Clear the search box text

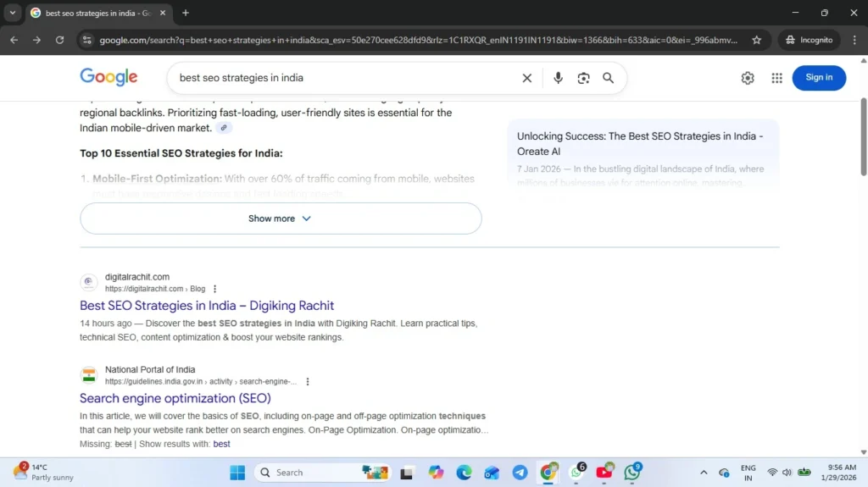[x=526, y=78]
